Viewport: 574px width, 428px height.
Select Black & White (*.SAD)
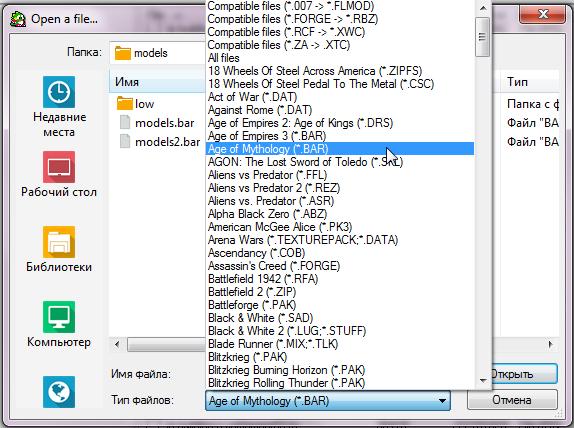pyautogui.click(x=340, y=318)
